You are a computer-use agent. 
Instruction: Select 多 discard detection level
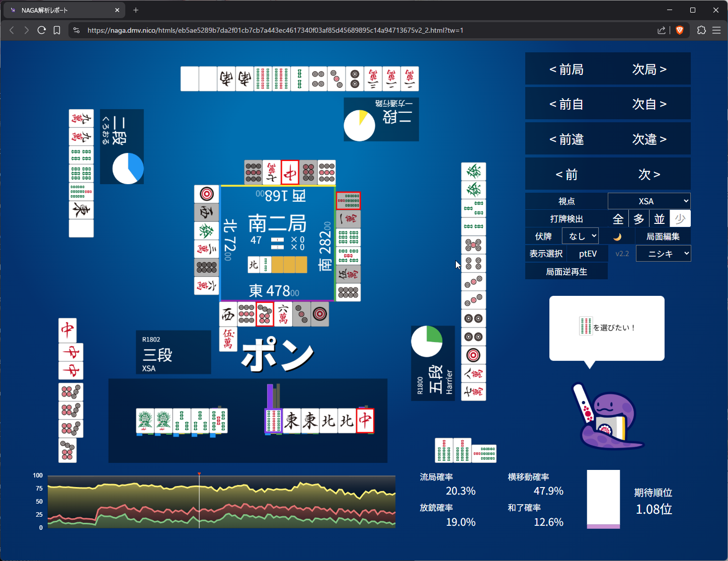[x=639, y=219]
